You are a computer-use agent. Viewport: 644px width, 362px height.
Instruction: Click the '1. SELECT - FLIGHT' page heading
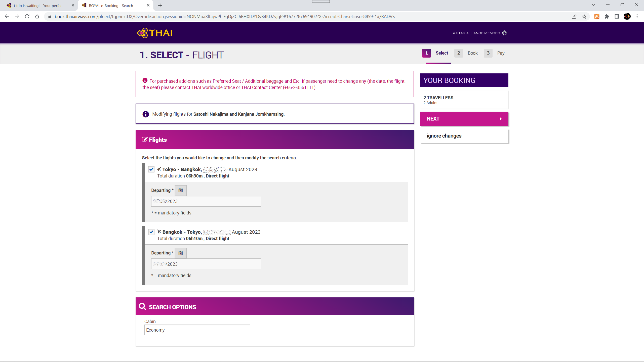pyautogui.click(x=182, y=55)
